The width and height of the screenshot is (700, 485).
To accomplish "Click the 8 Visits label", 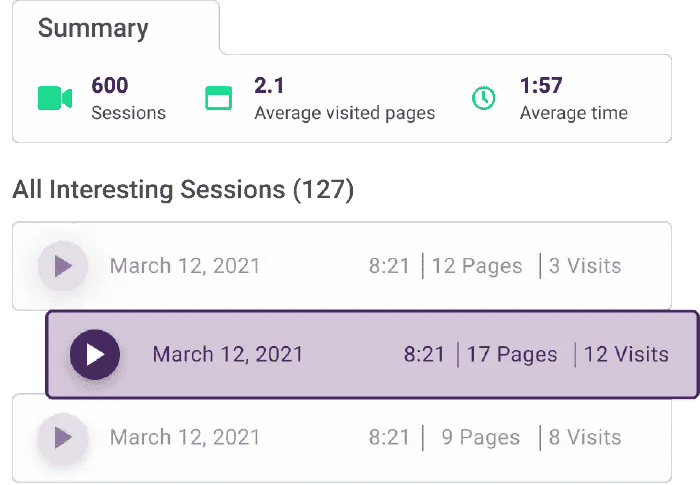I will 585,437.
